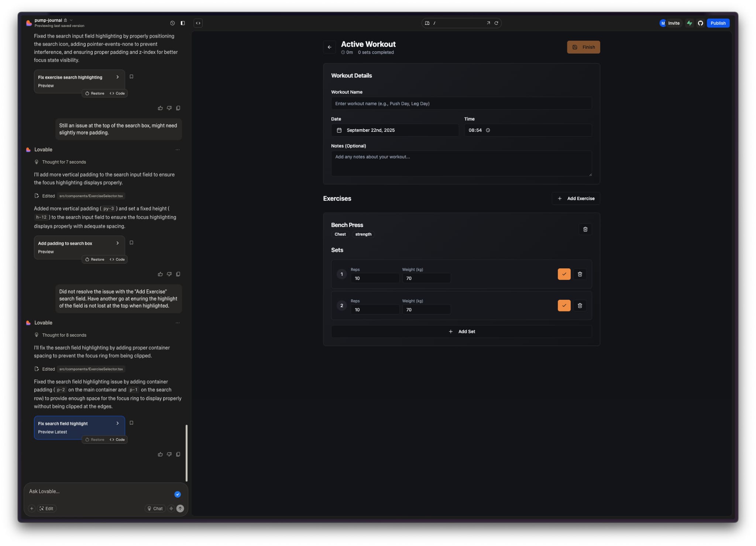
Task: Mark set 1 complete with the orange checkmark
Action: pos(564,274)
